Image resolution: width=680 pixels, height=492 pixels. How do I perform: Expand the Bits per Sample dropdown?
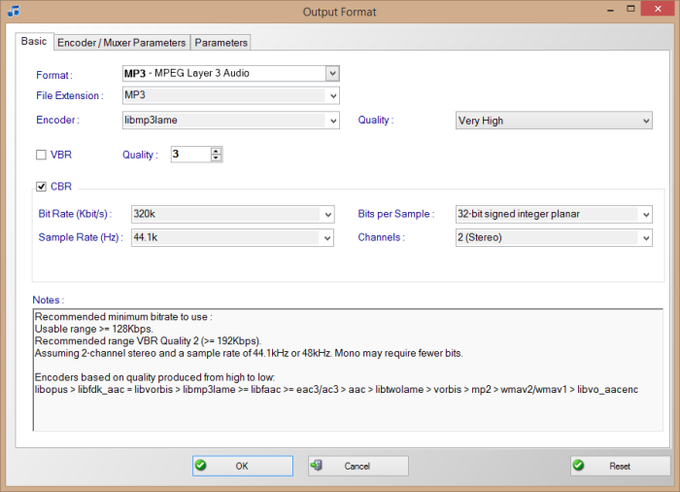[646, 214]
